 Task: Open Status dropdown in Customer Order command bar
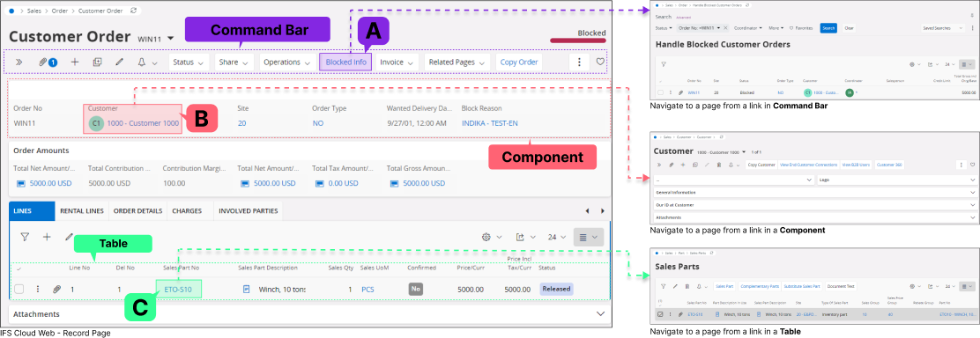pos(188,62)
